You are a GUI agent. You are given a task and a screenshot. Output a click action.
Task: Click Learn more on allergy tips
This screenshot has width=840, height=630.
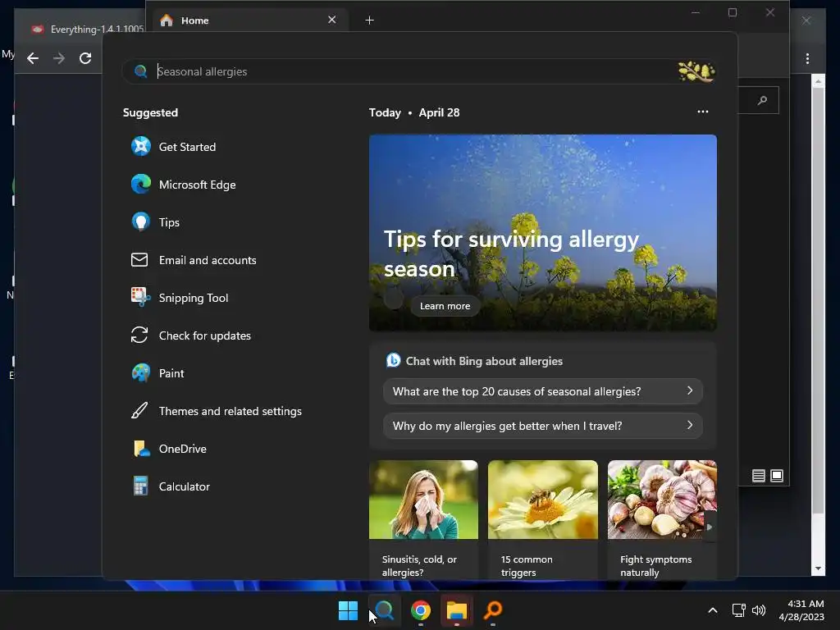click(x=445, y=306)
